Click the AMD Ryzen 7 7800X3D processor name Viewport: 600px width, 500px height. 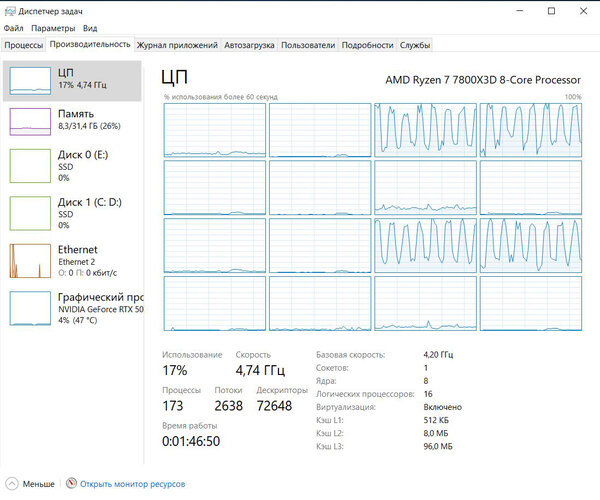pyautogui.click(x=483, y=80)
